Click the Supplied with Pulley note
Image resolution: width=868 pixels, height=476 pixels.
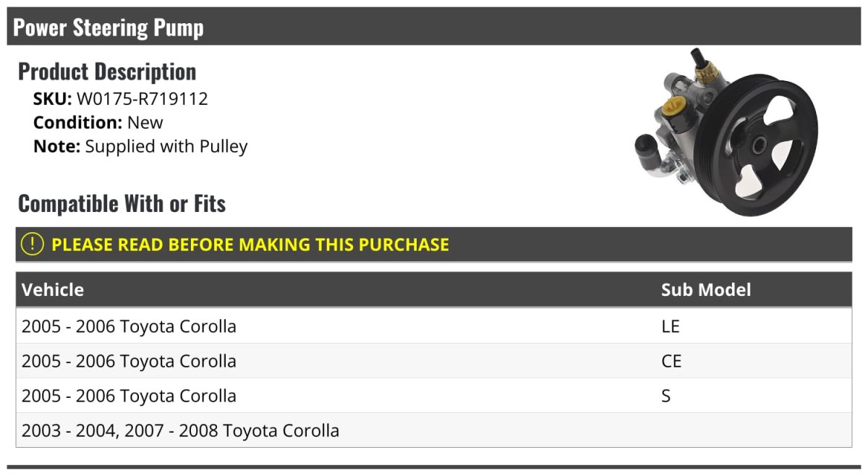(x=166, y=146)
